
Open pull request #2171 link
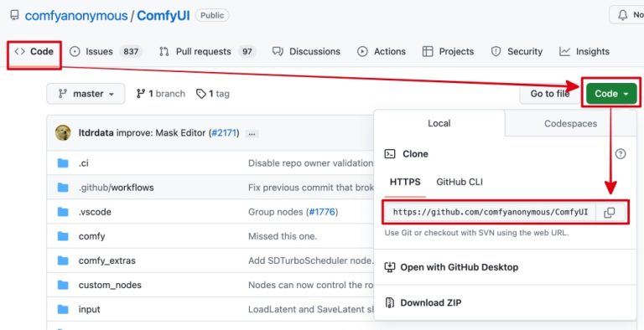tap(223, 133)
